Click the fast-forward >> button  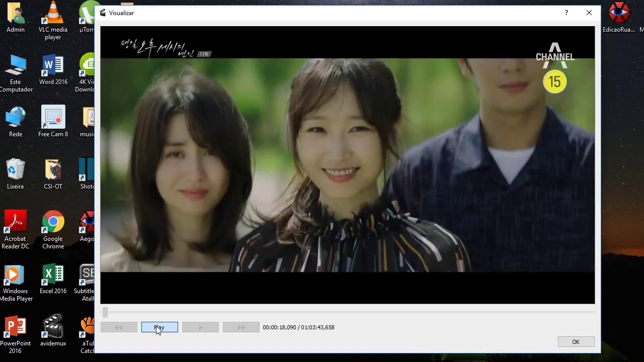coord(241,327)
